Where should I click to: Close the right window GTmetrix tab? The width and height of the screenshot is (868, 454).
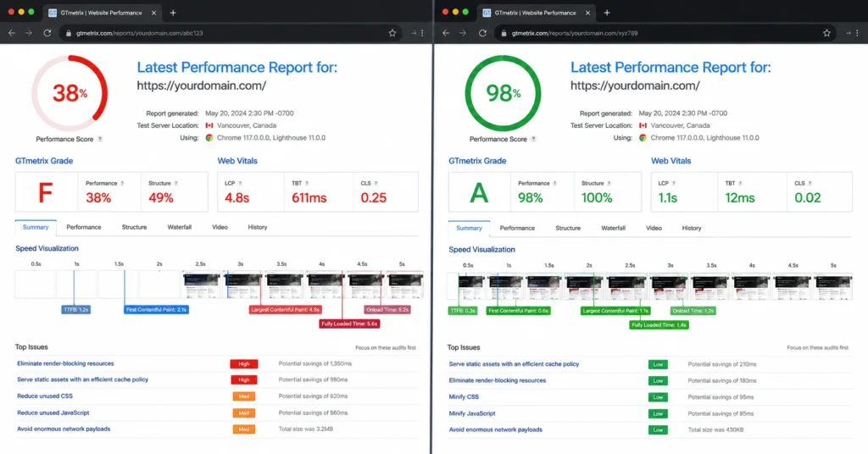click(x=587, y=13)
